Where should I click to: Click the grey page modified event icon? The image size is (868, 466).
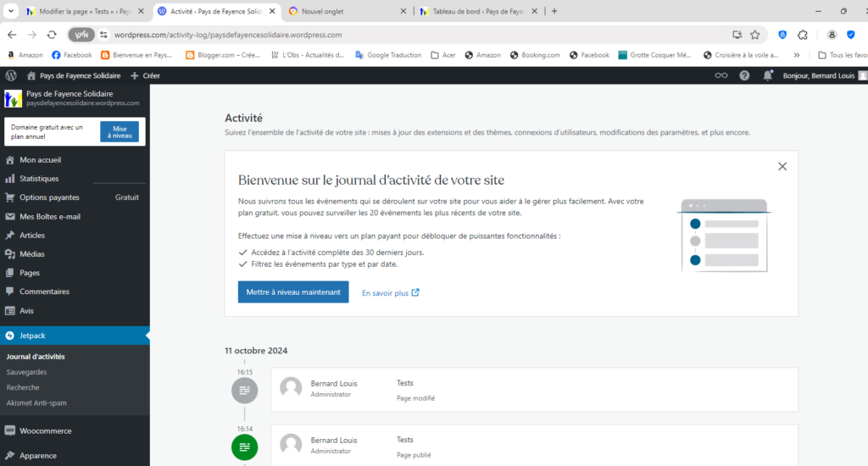(244, 390)
